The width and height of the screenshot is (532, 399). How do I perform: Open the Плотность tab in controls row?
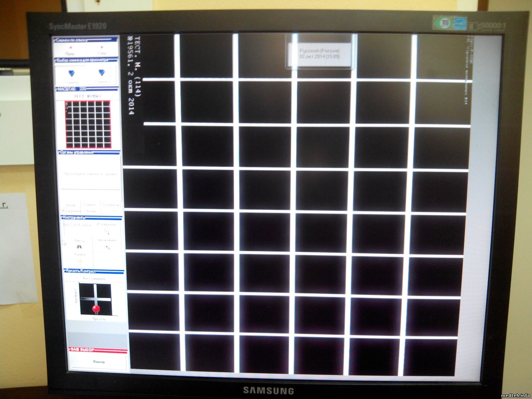point(111,205)
